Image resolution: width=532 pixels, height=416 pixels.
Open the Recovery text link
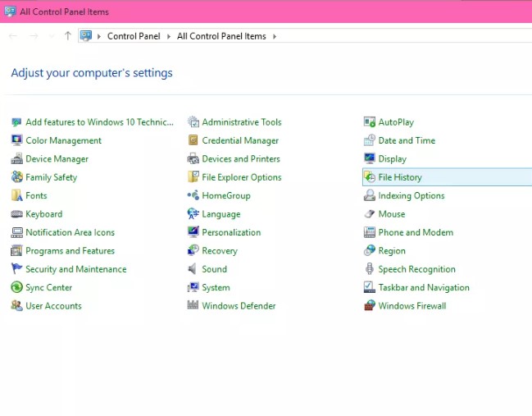tap(220, 251)
